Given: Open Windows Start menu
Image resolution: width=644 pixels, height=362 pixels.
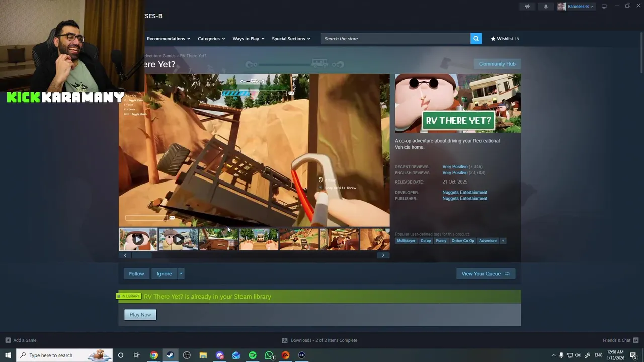Looking at the screenshot, I should coord(8,355).
